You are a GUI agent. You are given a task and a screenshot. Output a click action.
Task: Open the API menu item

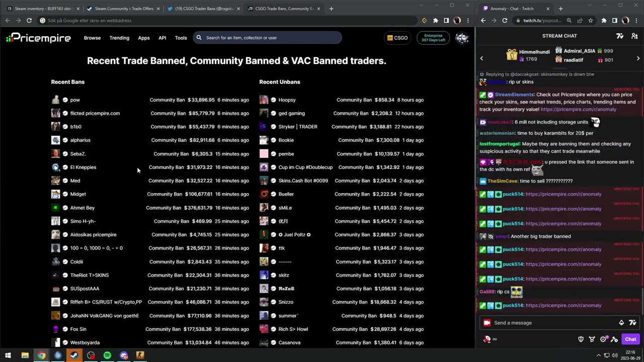click(x=162, y=38)
